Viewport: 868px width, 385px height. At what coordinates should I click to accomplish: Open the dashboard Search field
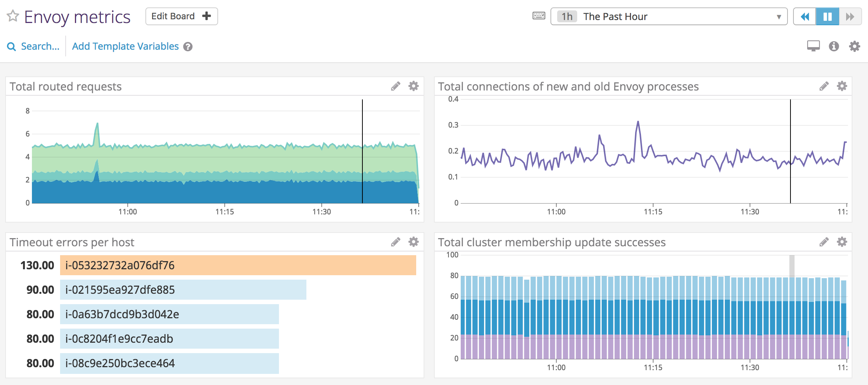(33, 46)
